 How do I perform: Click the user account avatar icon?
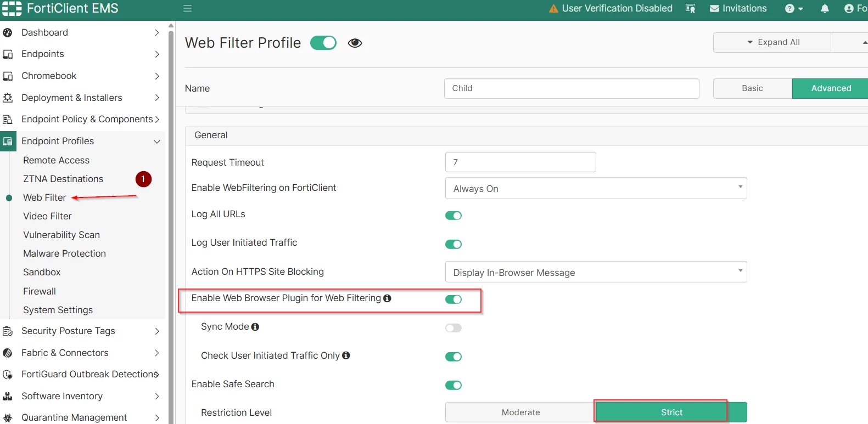pos(849,8)
